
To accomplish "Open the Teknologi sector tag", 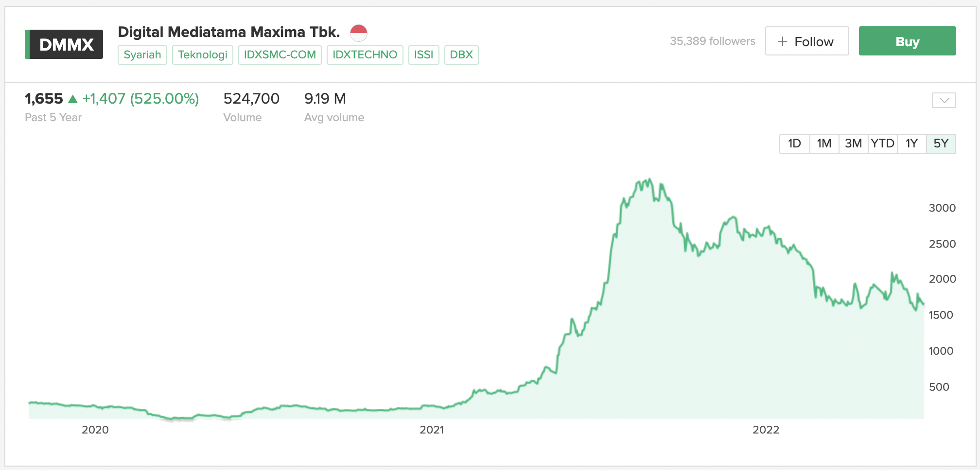I will (x=203, y=54).
